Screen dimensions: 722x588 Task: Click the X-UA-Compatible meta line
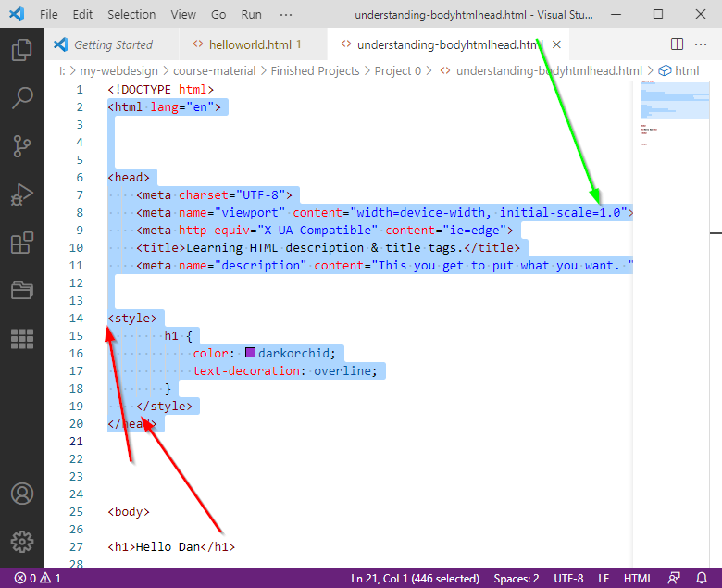[x=325, y=231]
